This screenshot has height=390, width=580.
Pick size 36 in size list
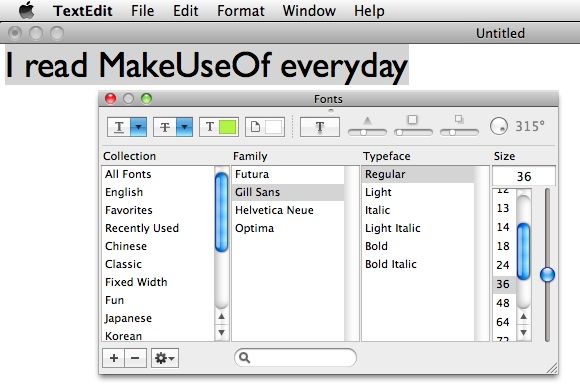pos(504,284)
